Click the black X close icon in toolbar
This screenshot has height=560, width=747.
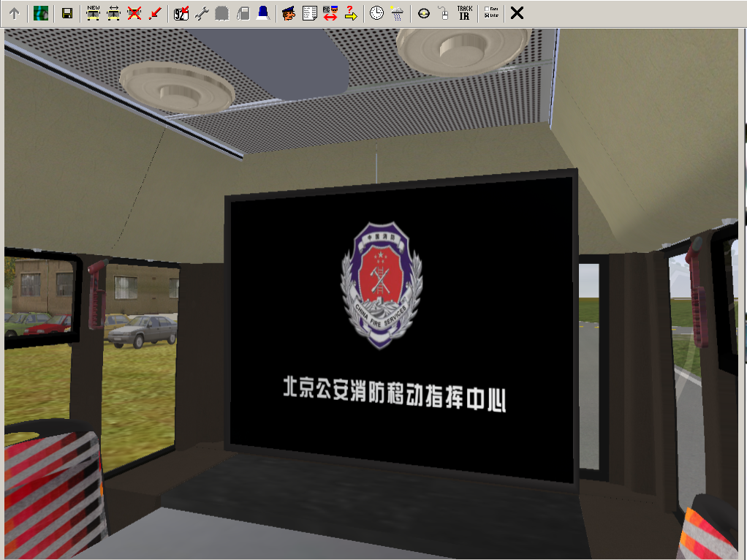[517, 13]
